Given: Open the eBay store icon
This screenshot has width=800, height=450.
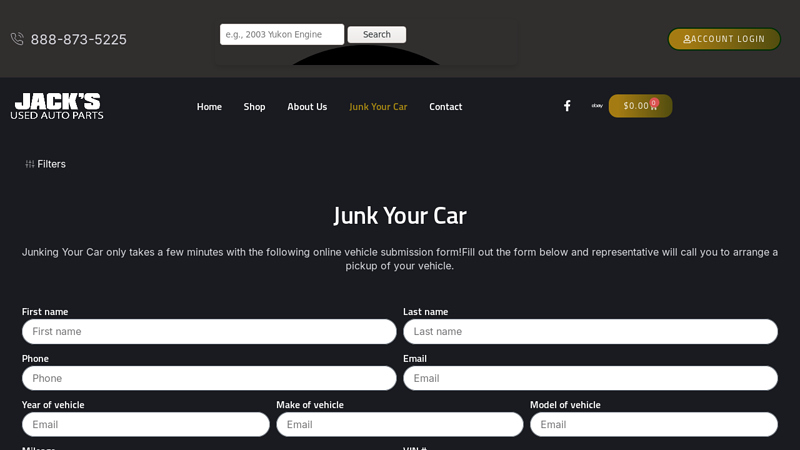Looking at the screenshot, I should click(x=597, y=106).
